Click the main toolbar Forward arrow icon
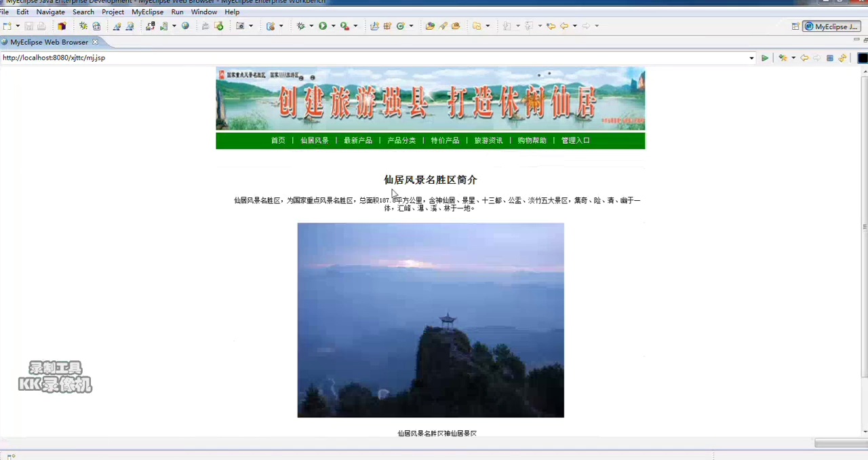This screenshot has width=868, height=460. [x=586, y=26]
